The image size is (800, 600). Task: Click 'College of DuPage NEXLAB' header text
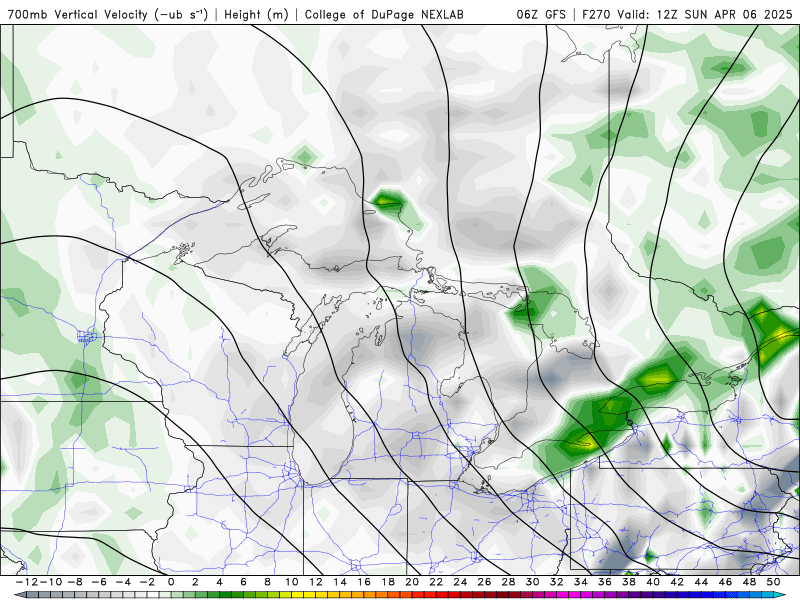(384, 14)
